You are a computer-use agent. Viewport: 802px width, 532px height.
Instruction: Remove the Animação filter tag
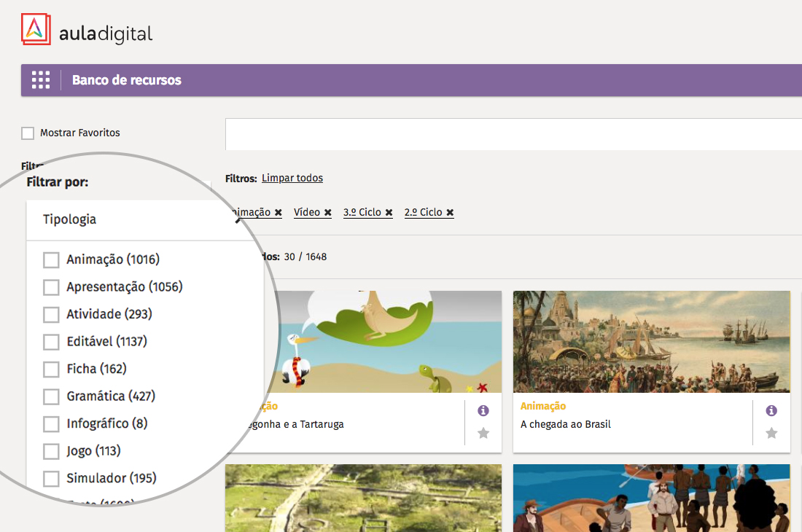(x=279, y=213)
